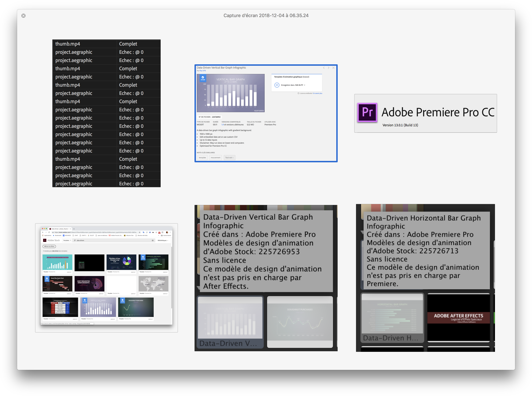Click the Adobe Stock 'St' logo
Viewport: 532px width, 396px height.
45,240
